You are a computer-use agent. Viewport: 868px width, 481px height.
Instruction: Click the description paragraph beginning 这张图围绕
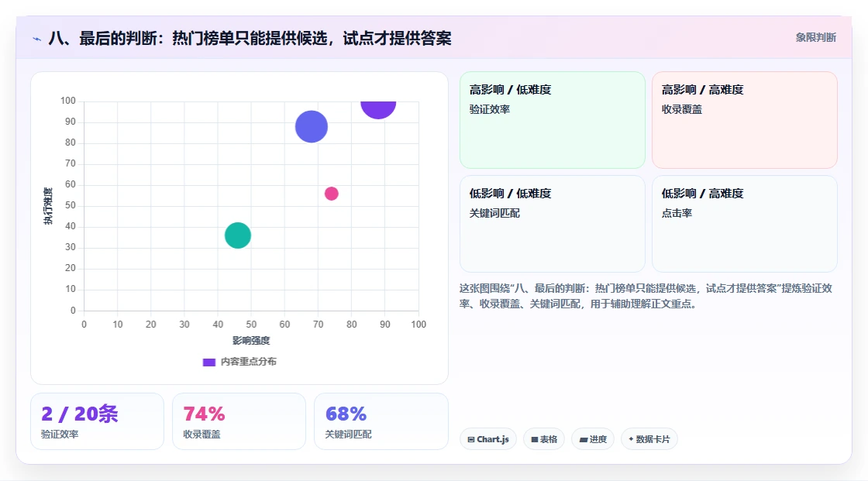[x=646, y=296]
